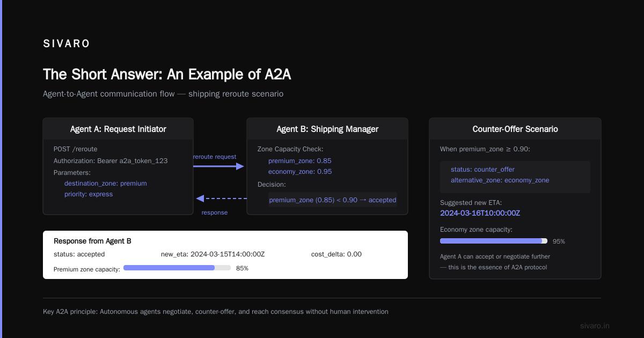Select 'status: counter_offer' line
The height and width of the screenshot is (338, 644).
pyautogui.click(x=482, y=170)
